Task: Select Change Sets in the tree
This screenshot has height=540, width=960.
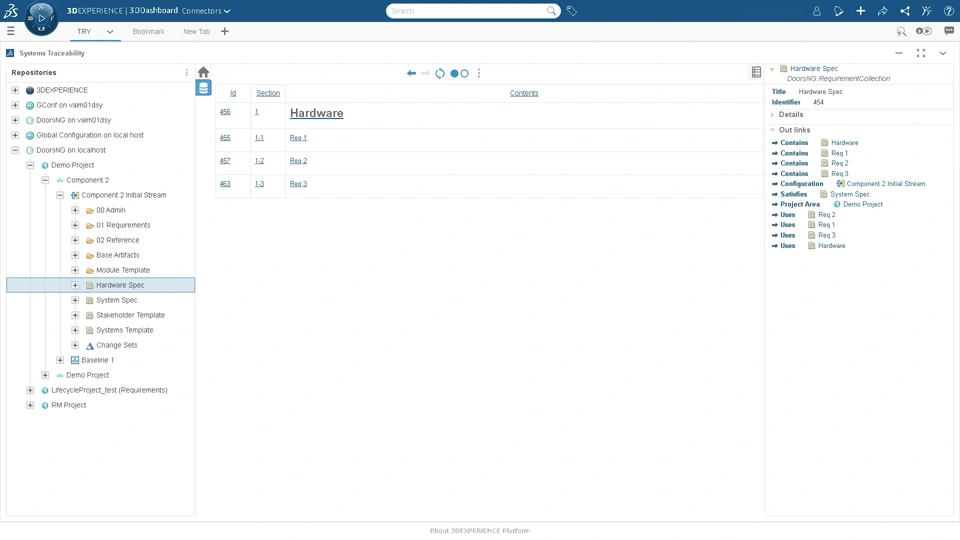Action: tap(116, 345)
